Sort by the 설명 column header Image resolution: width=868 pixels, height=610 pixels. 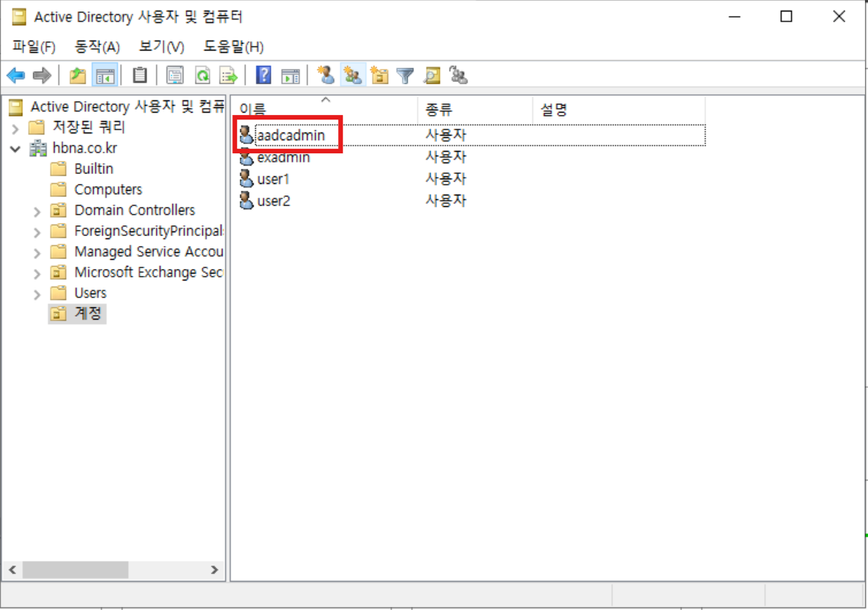click(619, 109)
